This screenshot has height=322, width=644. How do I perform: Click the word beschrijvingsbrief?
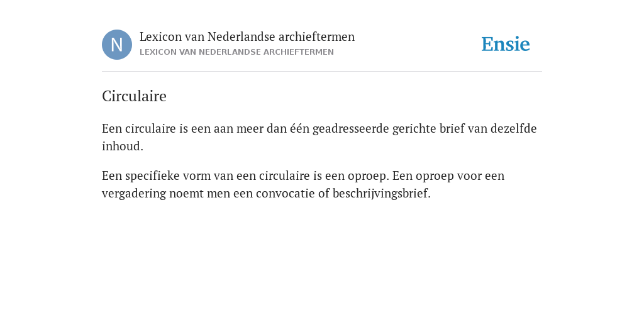click(382, 193)
